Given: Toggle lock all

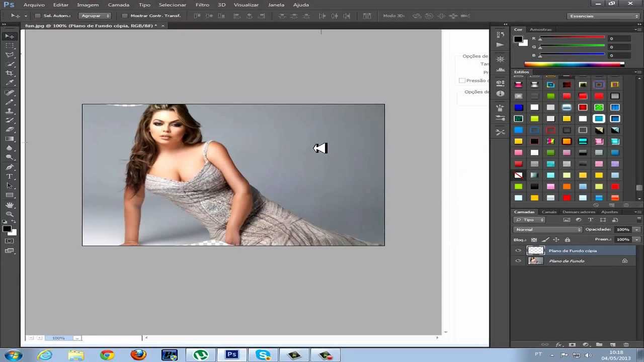Looking at the screenshot, I should pyautogui.click(x=568, y=240).
